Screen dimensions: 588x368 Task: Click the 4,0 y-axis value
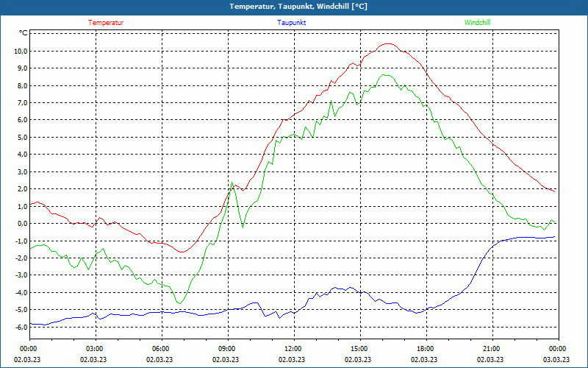22,155
